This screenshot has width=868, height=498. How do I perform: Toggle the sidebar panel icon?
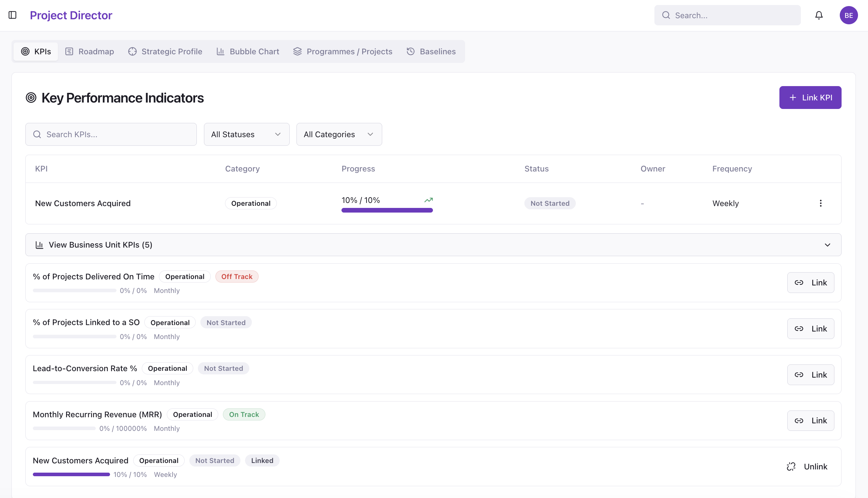pos(13,15)
